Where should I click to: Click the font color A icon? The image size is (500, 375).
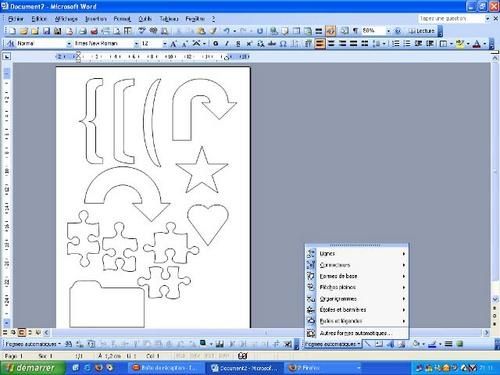[x=477, y=44]
